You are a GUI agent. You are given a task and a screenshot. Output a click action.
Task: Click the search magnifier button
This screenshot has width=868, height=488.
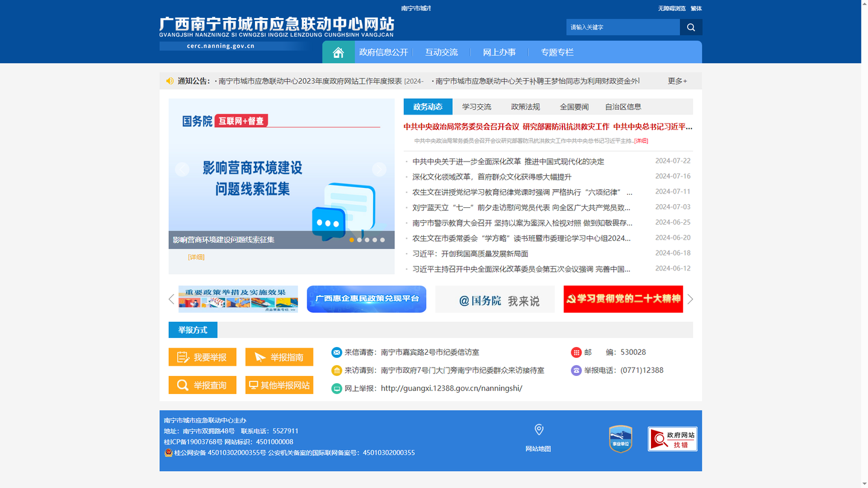(x=691, y=27)
